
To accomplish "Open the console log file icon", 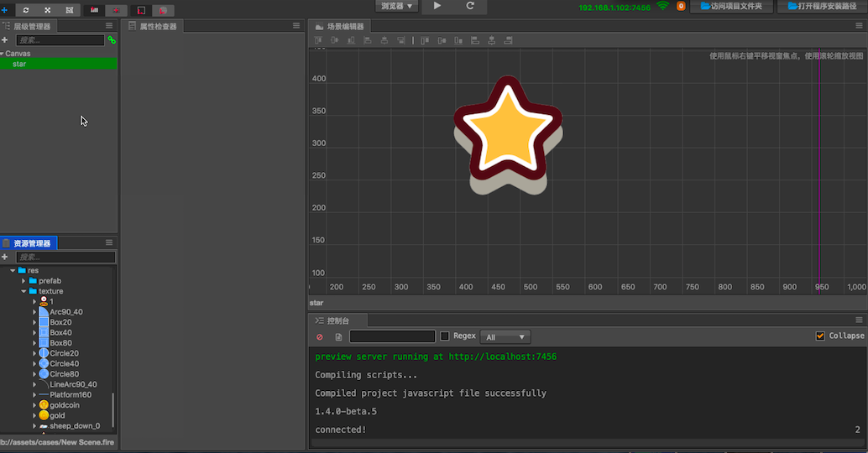I will coord(338,337).
